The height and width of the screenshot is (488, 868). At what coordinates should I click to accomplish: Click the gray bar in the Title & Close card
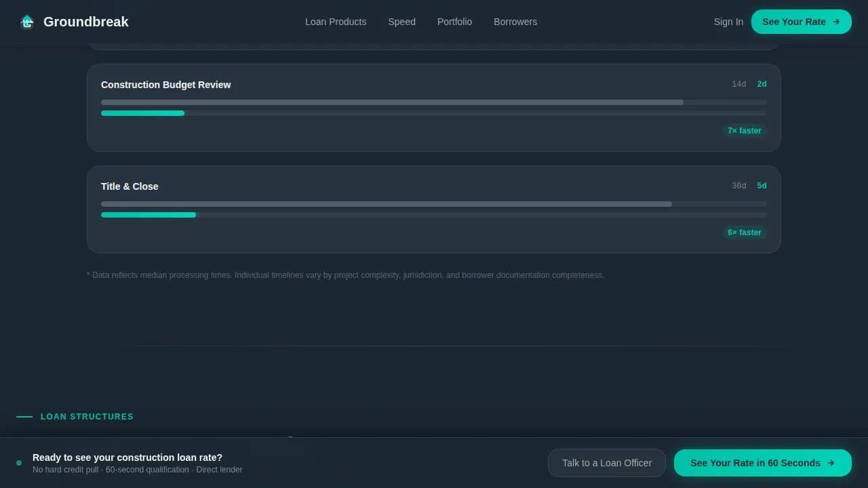[x=386, y=204]
